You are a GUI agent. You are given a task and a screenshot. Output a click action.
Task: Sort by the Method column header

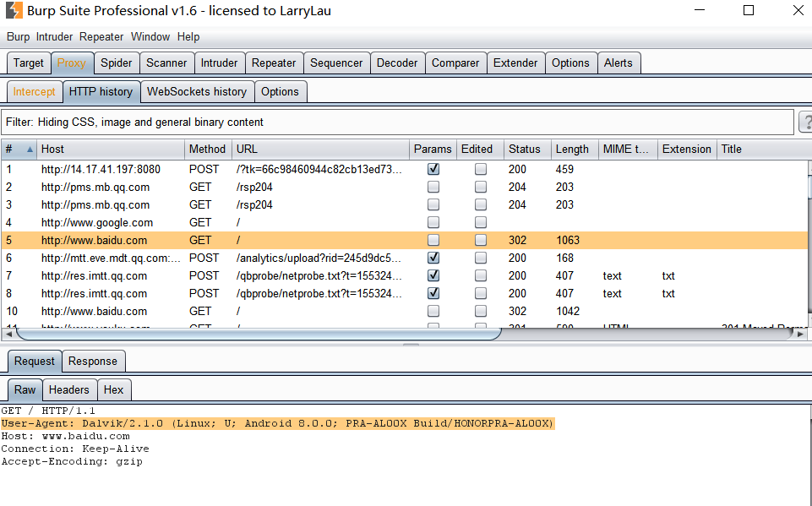point(208,150)
